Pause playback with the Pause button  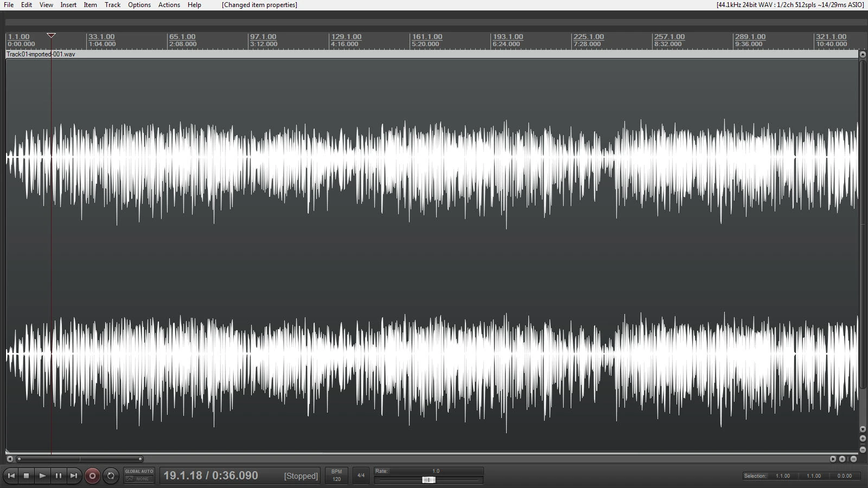pyautogui.click(x=58, y=476)
